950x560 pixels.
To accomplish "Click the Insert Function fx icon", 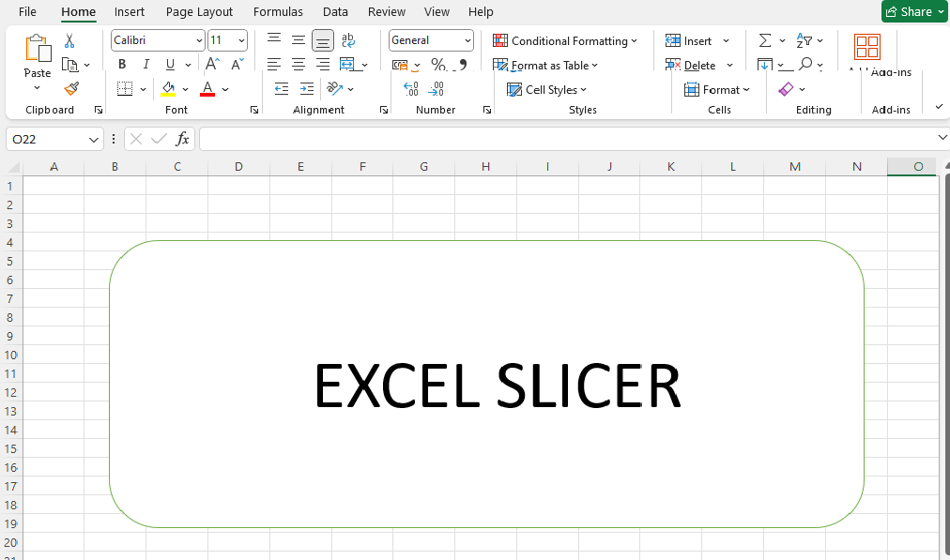I will pos(183,139).
